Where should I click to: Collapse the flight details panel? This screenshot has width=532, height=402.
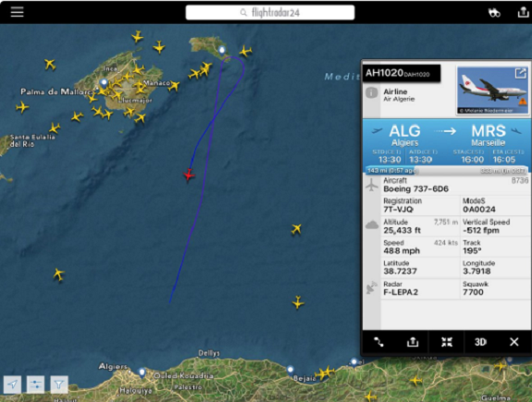coord(447,342)
